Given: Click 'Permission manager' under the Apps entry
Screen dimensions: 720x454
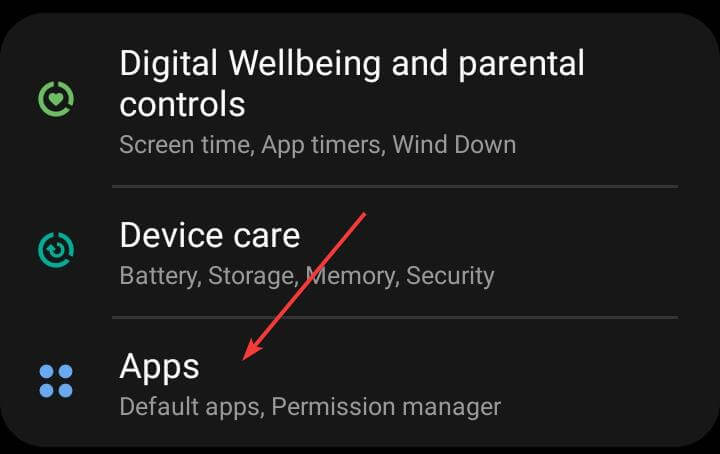Looking at the screenshot, I should (386, 407).
